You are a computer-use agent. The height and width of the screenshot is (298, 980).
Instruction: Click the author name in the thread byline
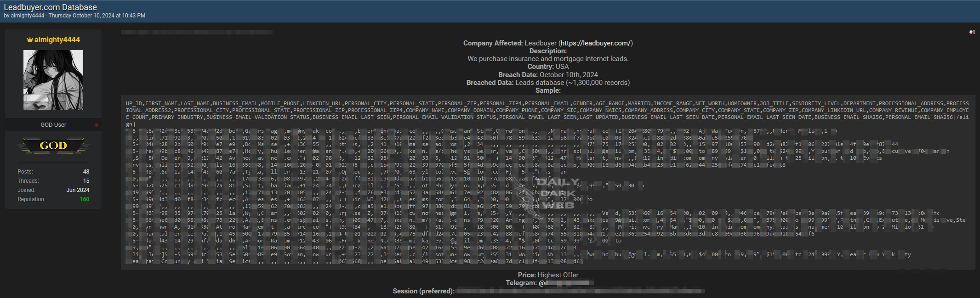click(28, 16)
